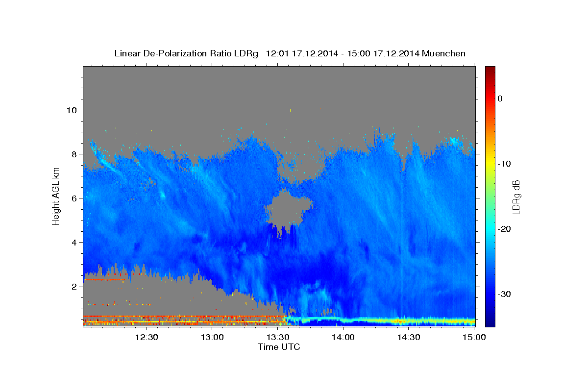Click the colorbar value '-10'
The image size is (588, 392).
point(505,164)
